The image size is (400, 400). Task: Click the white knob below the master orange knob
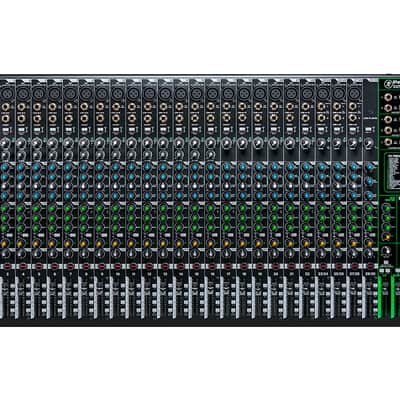(x=387, y=251)
